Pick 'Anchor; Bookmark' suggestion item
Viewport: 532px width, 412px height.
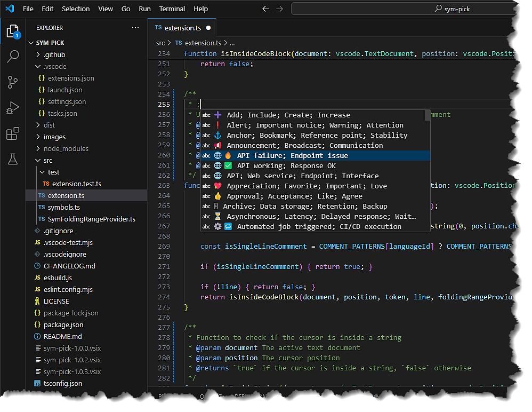tap(317, 135)
